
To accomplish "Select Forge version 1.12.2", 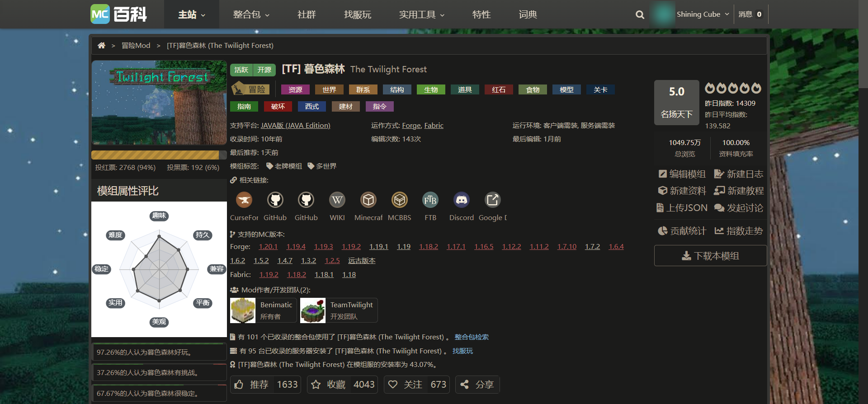I will 511,247.
